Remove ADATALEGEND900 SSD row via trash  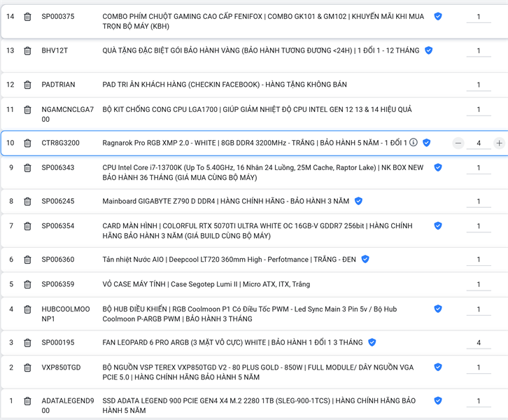coord(27,402)
